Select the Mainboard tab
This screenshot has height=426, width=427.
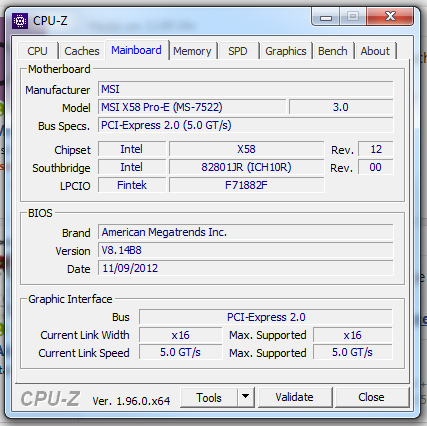tap(136, 50)
